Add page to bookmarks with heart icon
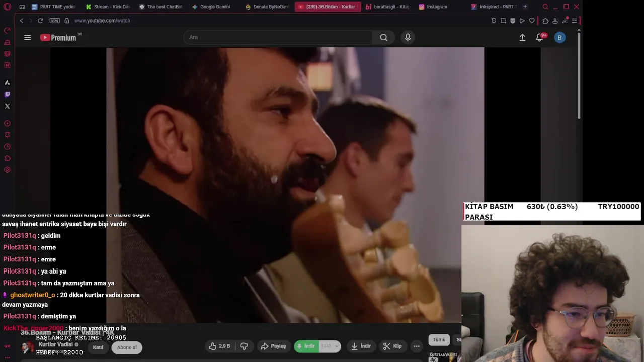Image resolution: width=644 pixels, height=362 pixels. 532,21
